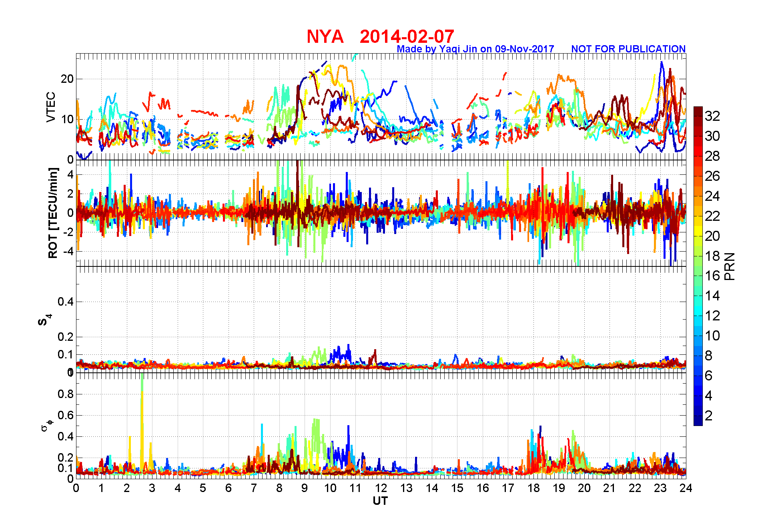Click the x-axis tick label 24

686,488
